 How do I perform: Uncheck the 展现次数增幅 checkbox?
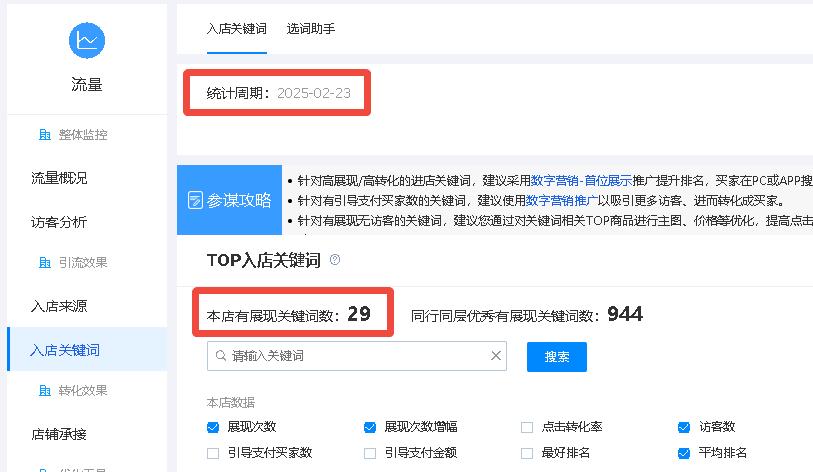click(370, 427)
